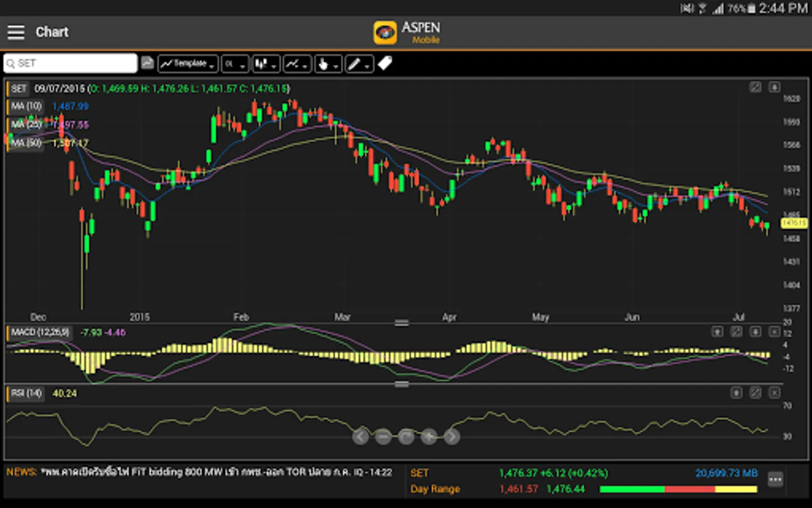Click the Day Range label
This screenshot has width=812, height=508.
click(x=435, y=489)
